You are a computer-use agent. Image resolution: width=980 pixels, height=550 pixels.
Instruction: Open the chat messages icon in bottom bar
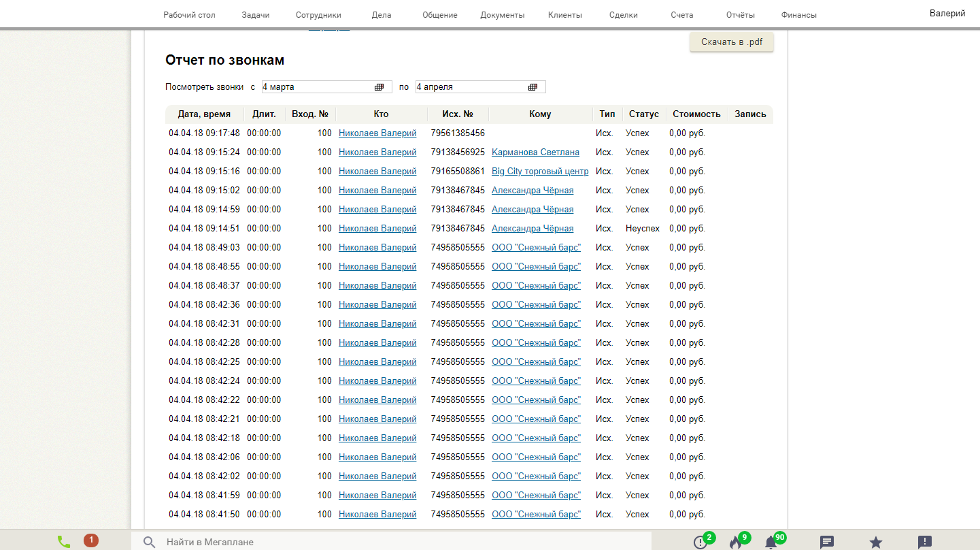point(827,542)
